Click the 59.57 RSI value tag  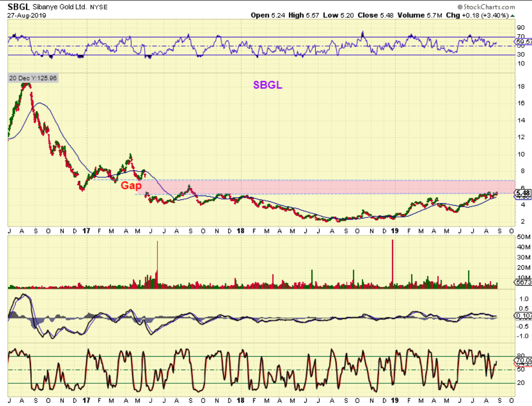(523, 42)
